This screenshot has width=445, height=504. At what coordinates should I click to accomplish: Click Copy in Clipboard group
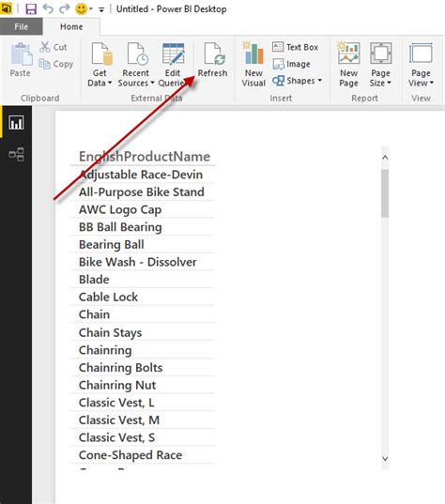click(x=56, y=64)
